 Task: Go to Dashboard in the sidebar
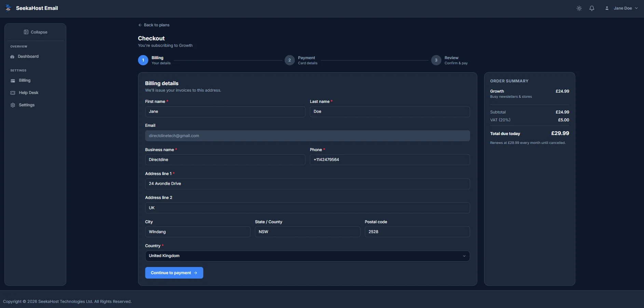[24, 56]
